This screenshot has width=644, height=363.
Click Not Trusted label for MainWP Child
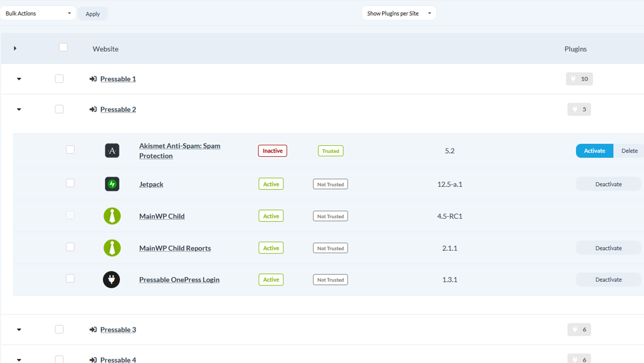[x=331, y=216]
